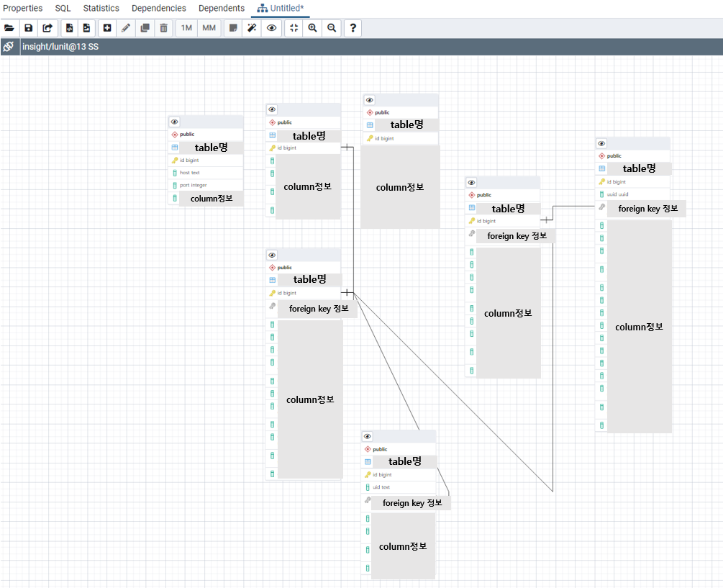Drop the selected table
723x588 pixels.
pyautogui.click(x=164, y=27)
